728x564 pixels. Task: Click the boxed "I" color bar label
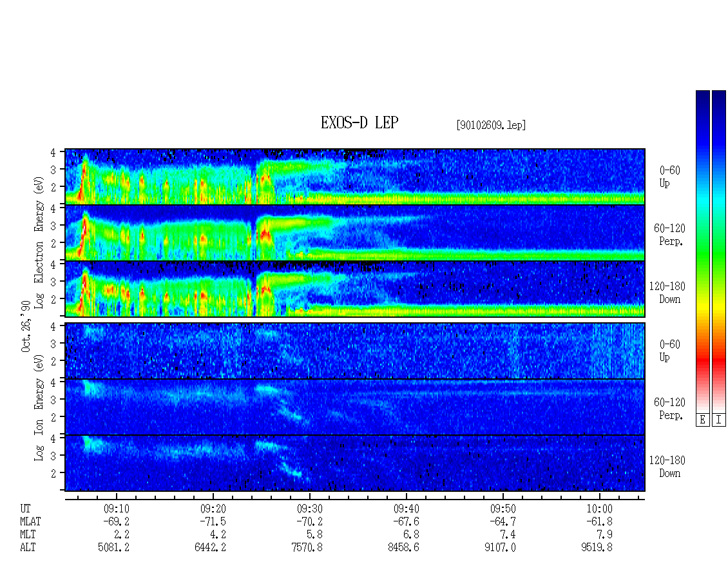click(x=719, y=420)
